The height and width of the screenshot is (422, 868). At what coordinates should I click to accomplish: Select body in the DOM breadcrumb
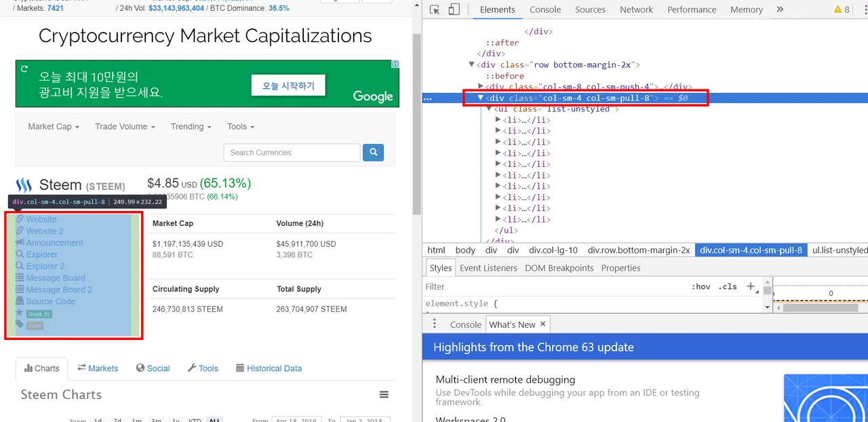465,250
